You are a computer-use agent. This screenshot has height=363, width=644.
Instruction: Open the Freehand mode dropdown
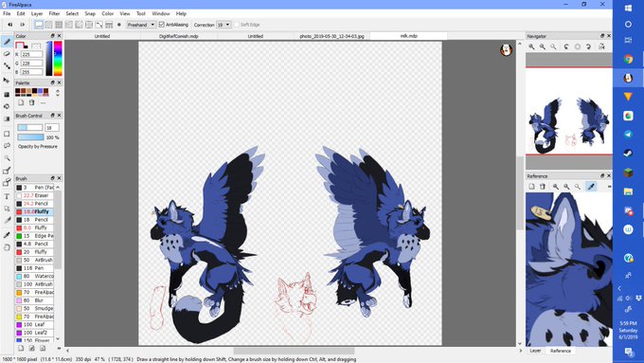141,25
